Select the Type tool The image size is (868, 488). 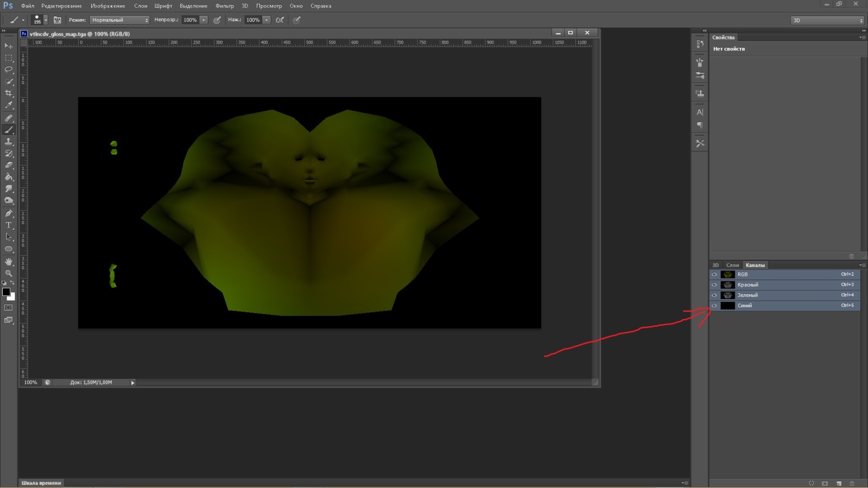[x=9, y=225]
